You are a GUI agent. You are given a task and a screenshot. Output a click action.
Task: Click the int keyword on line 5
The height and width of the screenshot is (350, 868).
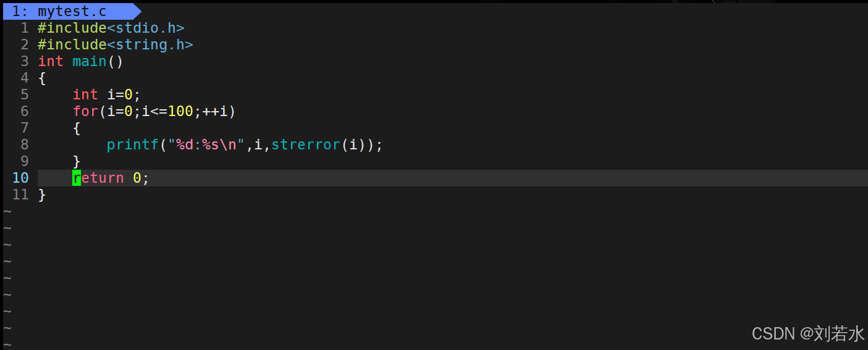click(x=85, y=94)
